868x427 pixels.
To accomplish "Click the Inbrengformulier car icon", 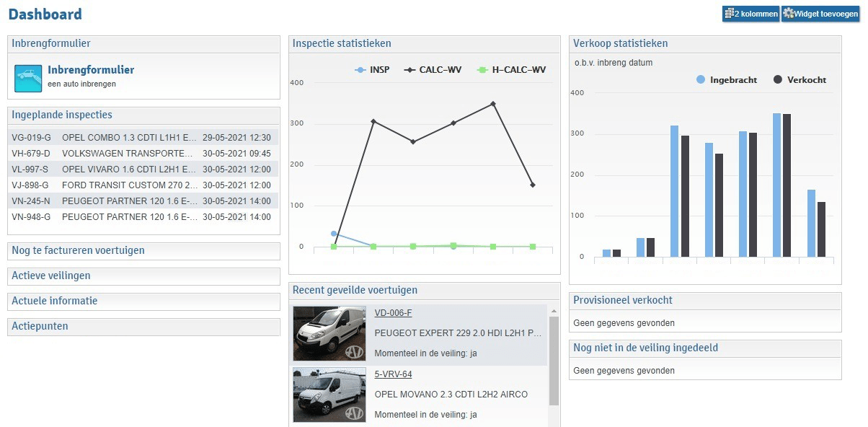I will point(28,78).
